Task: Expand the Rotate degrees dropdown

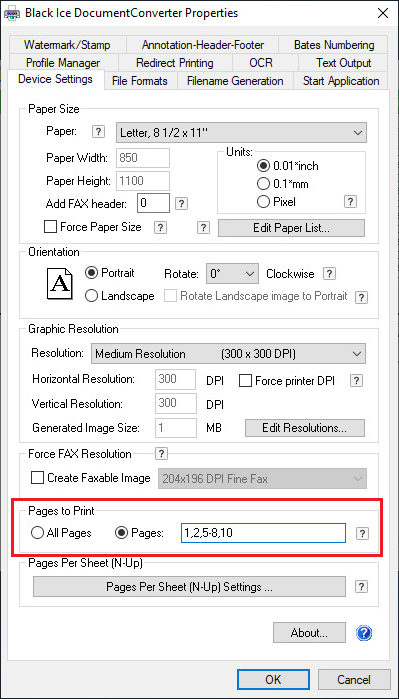Action: (x=232, y=273)
